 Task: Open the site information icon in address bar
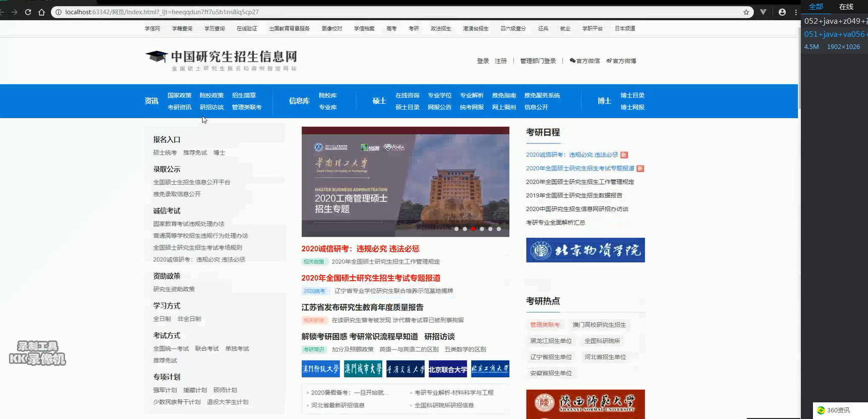click(x=58, y=12)
